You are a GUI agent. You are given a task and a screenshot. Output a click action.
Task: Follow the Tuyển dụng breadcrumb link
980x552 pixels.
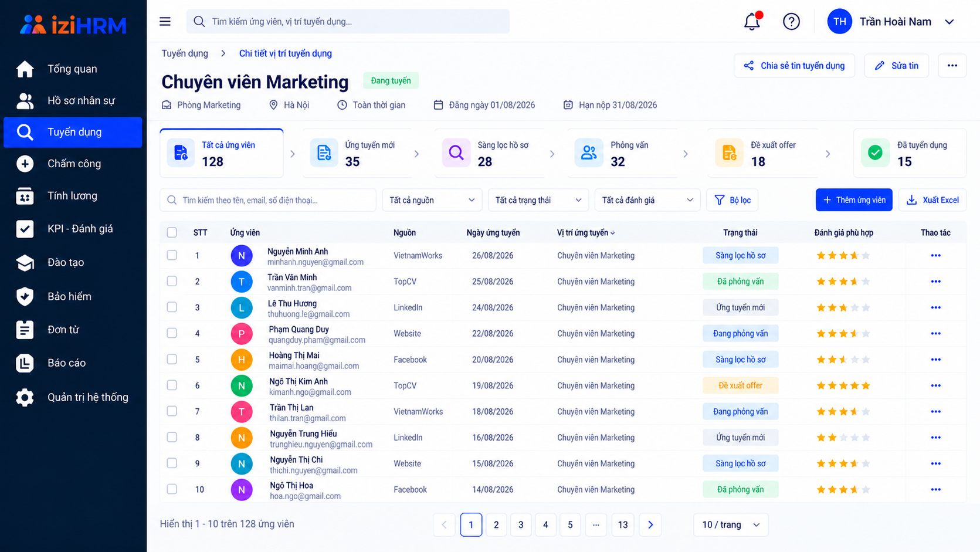185,53
